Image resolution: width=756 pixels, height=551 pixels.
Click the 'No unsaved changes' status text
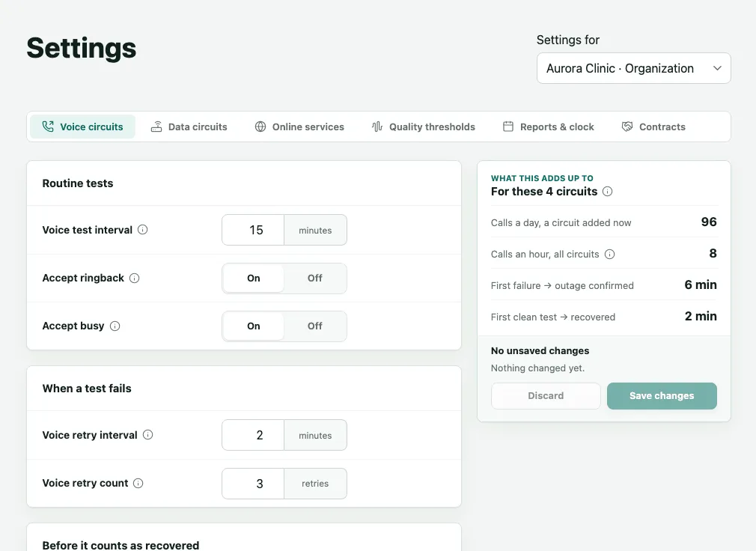tap(540, 351)
